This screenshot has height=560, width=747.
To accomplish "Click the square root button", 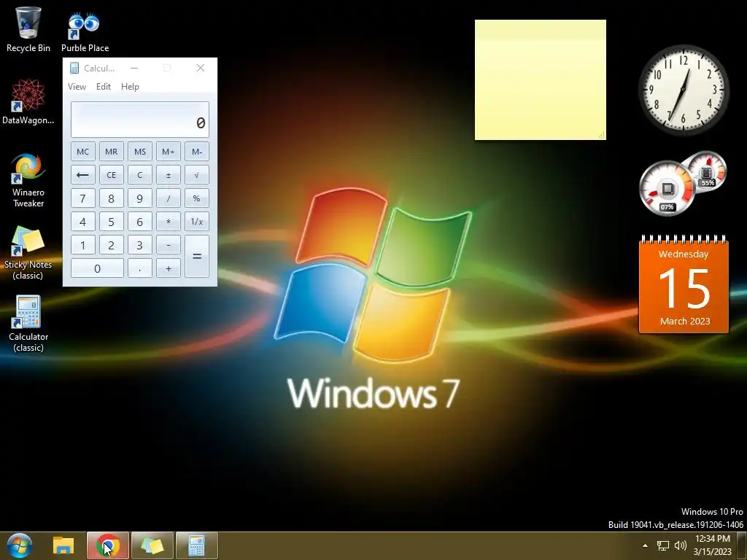I will (x=197, y=175).
